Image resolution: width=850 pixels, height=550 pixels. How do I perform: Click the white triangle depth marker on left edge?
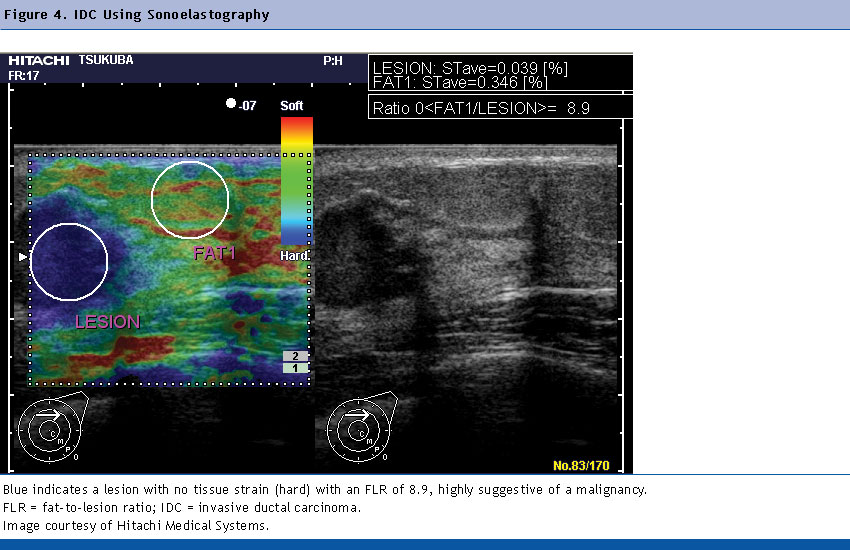pos(23,257)
